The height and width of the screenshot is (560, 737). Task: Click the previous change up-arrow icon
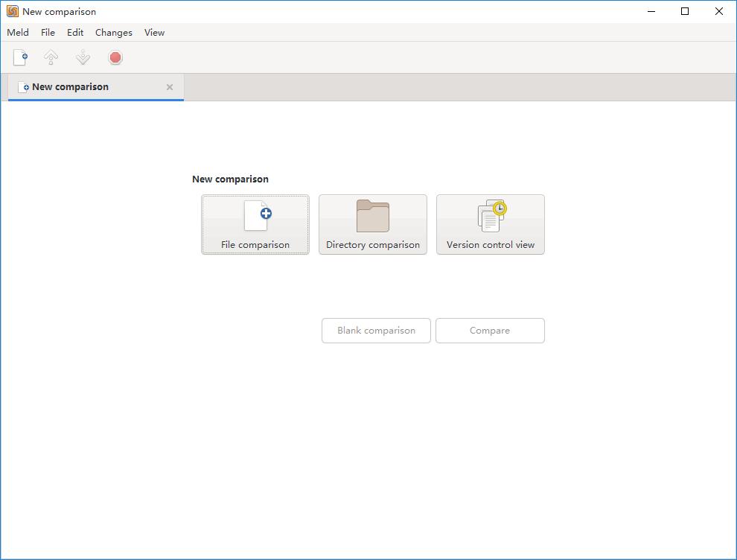[x=51, y=57]
